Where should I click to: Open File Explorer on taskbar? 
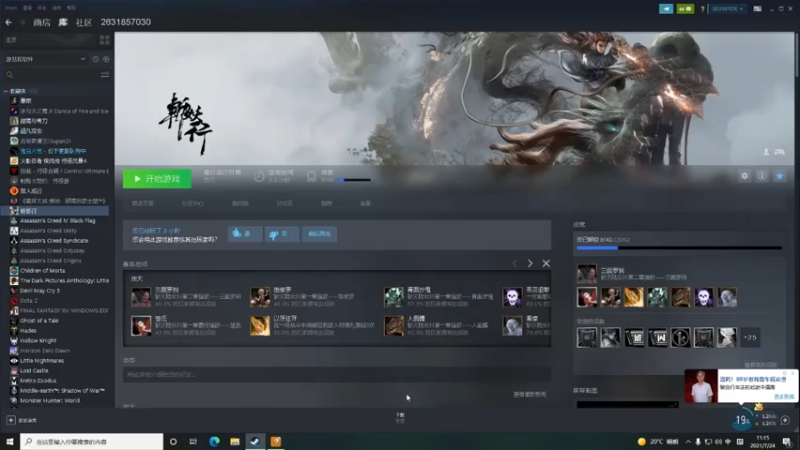(235, 441)
